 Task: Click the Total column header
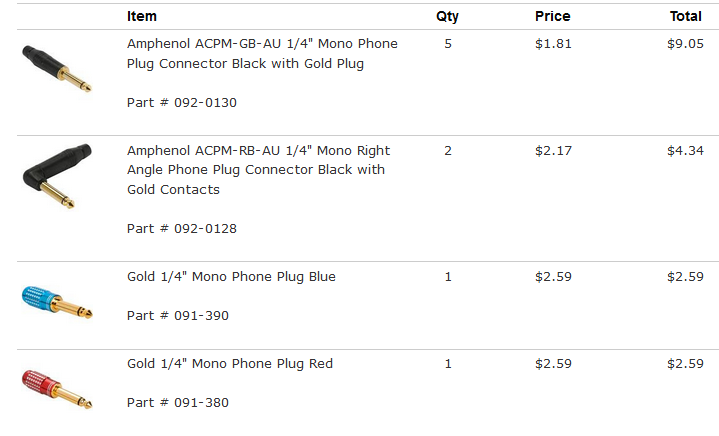pyautogui.click(x=686, y=16)
